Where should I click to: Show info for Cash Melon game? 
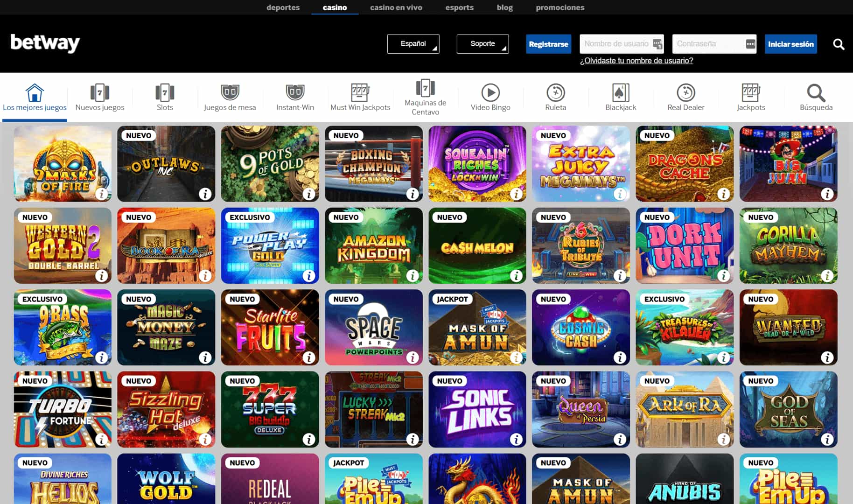(x=516, y=275)
